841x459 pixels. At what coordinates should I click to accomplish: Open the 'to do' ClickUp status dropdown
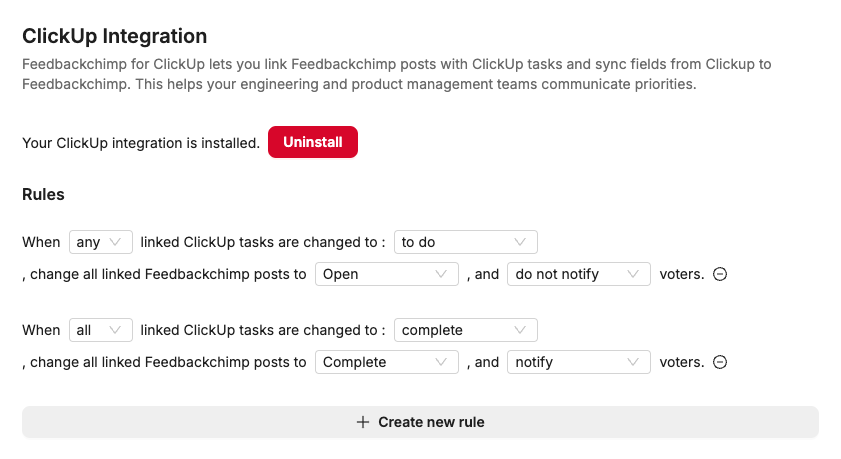[x=466, y=242]
